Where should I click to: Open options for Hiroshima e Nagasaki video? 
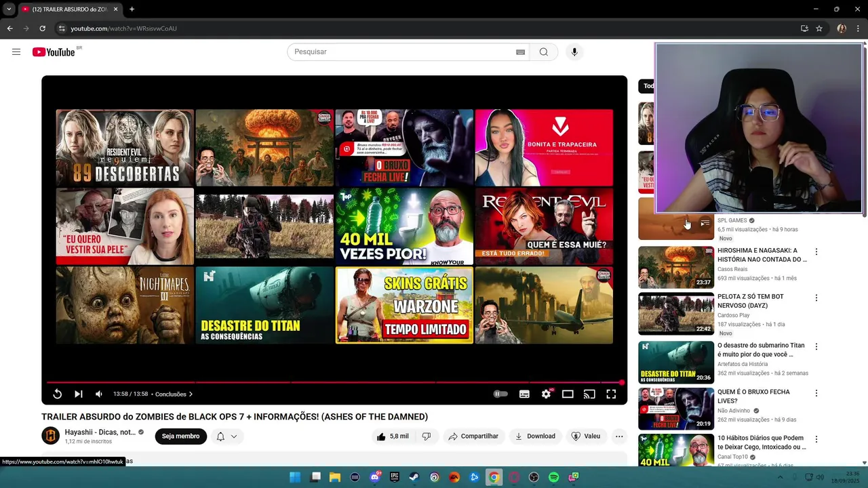coord(816,251)
